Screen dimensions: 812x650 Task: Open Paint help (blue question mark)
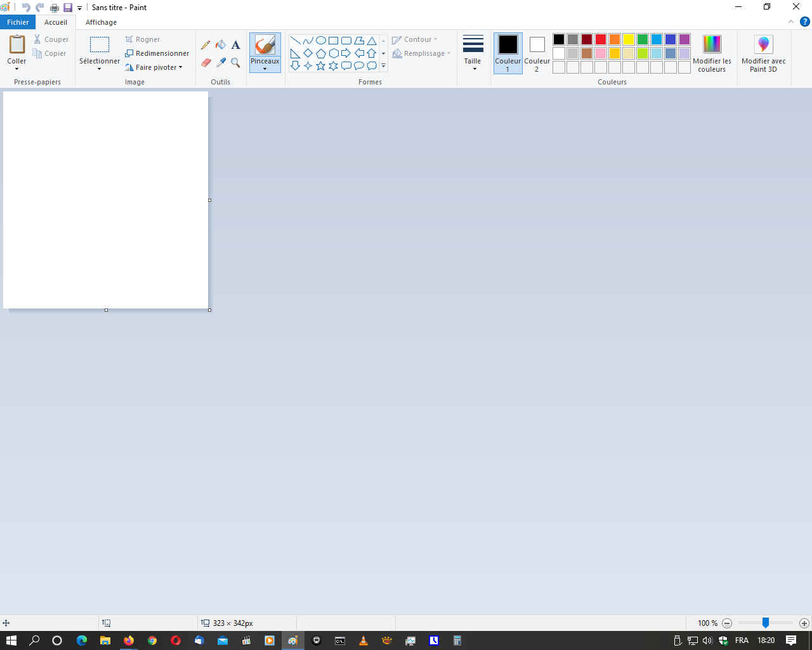click(x=804, y=22)
